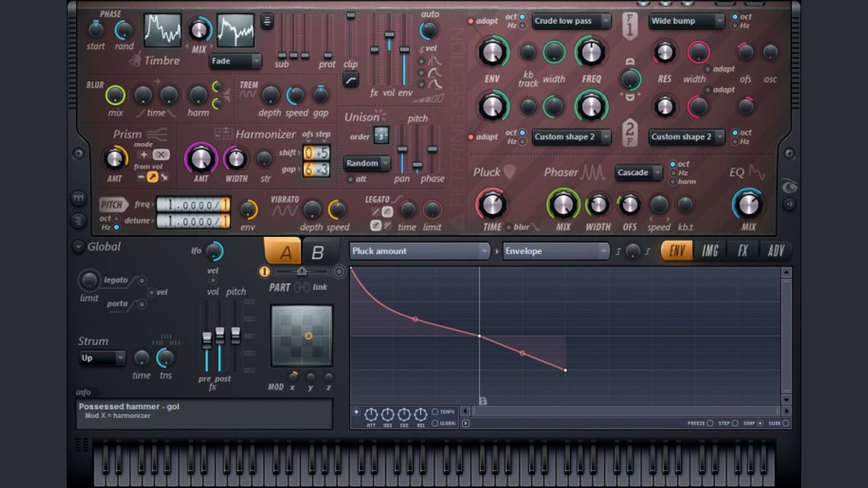Select Prism plus mode icon
Screen dimensions: 868x488
144,155
